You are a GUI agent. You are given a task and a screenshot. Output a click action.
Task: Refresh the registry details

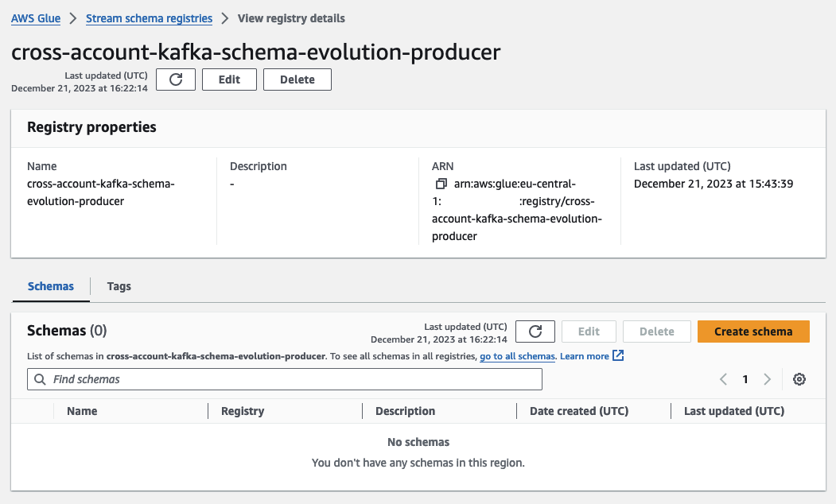click(x=175, y=79)
